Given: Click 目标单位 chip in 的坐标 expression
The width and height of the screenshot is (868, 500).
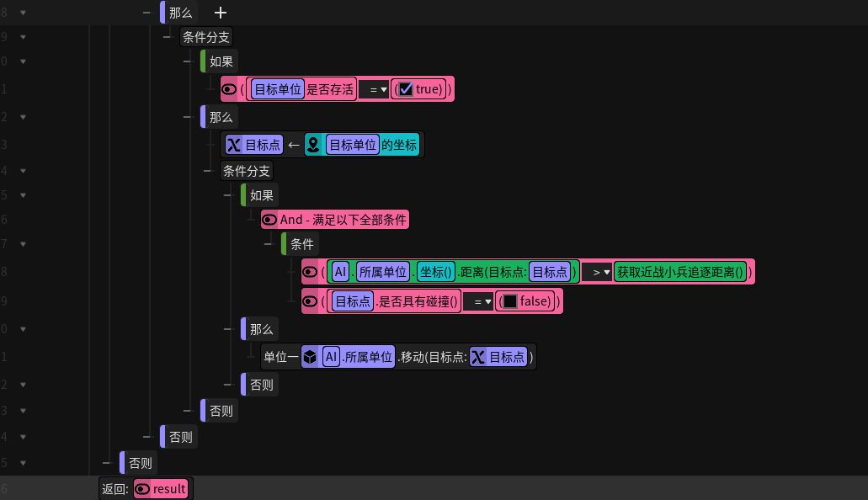Looking at the screenshot, I should [x=353, y=145].
